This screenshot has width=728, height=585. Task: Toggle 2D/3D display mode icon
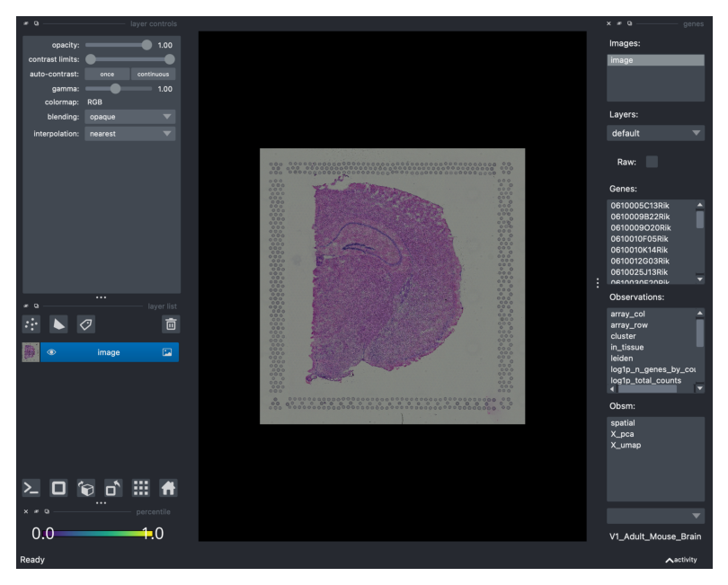point(58,488)
